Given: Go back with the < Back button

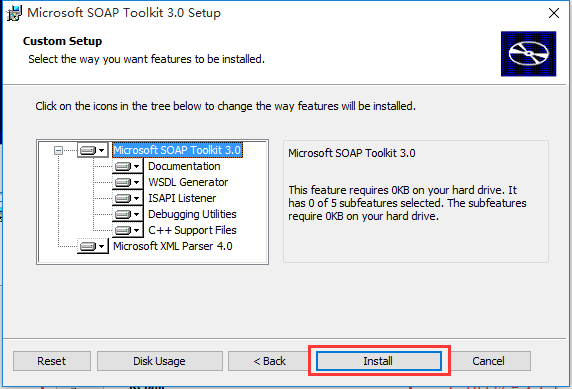Looking at the screenshot, I should pos(270,361).
